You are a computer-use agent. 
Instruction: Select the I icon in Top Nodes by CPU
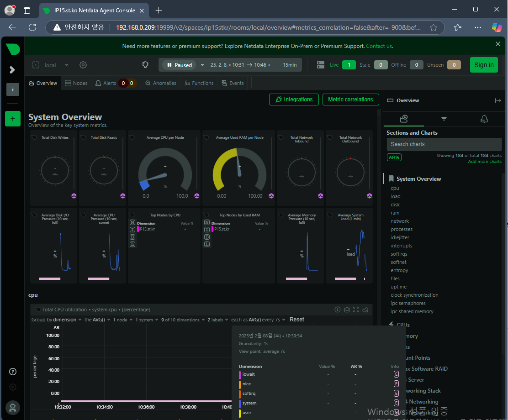132,230
